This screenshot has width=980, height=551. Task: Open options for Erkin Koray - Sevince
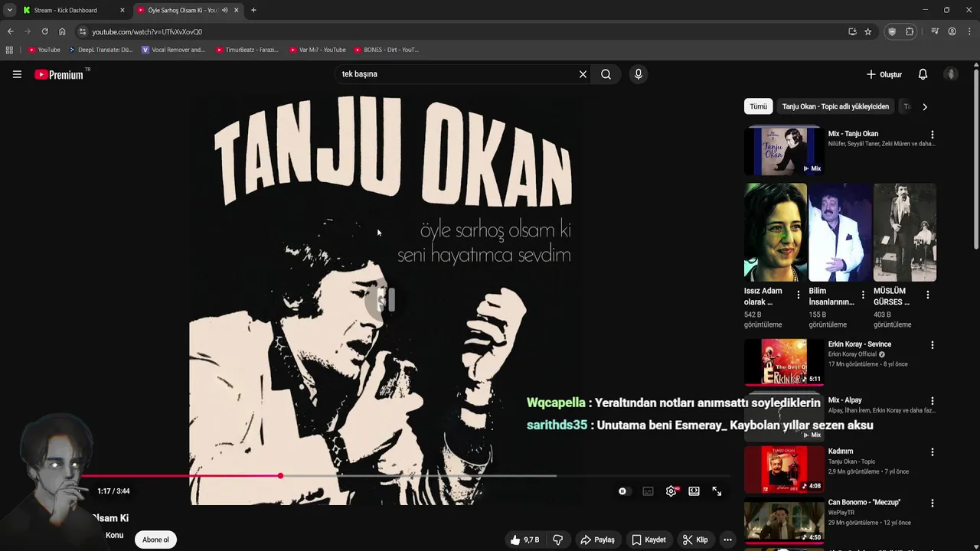point(932,344)
